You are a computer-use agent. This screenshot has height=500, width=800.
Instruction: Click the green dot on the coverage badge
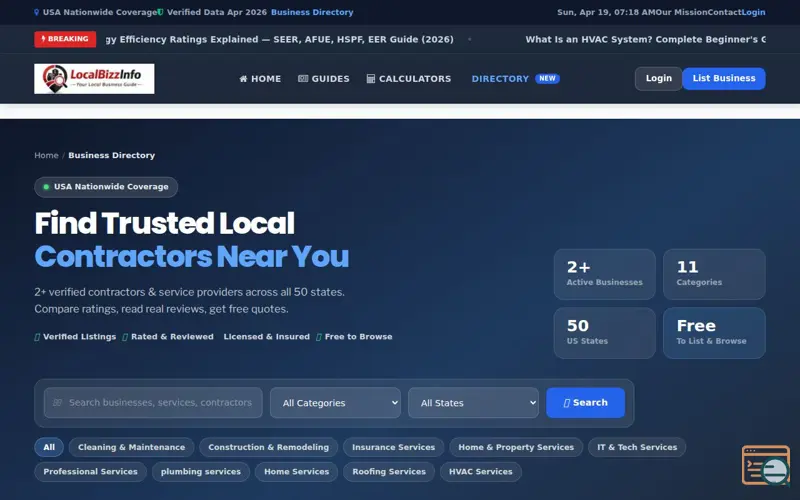(46, 187)
